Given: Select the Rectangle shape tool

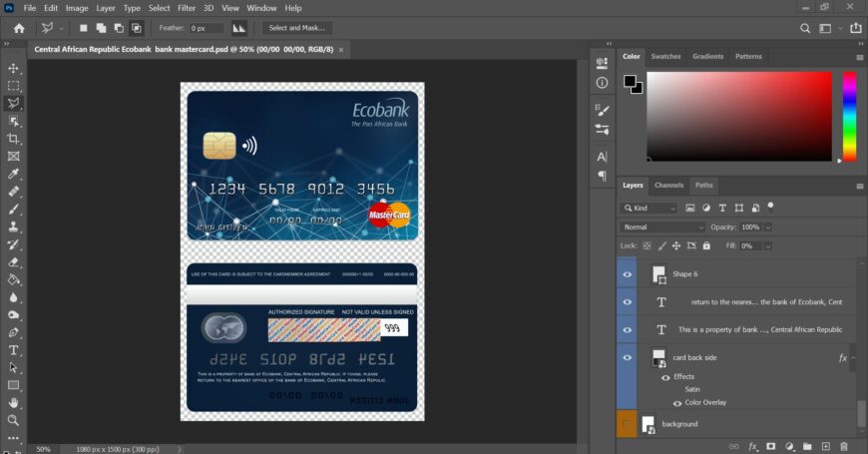Looking at the screenshot, I should pyautogui.click(x=13, y=385).
